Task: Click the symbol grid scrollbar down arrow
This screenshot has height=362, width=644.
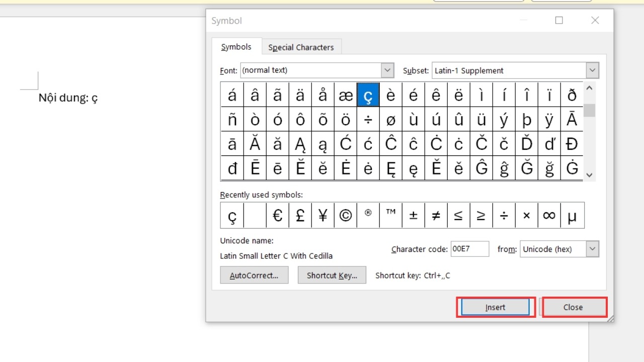Action: 590,175
